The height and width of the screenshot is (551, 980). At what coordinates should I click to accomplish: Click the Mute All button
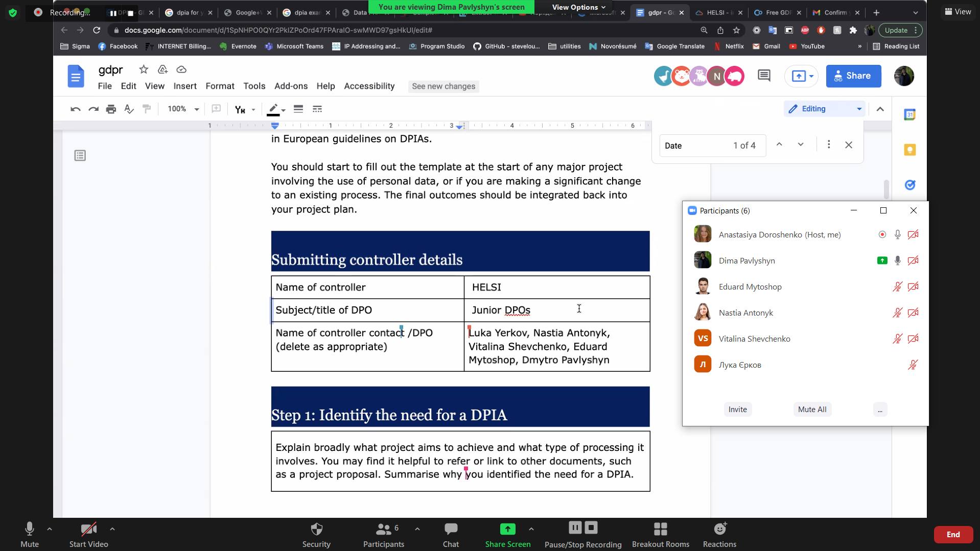(x=812, y=410)
